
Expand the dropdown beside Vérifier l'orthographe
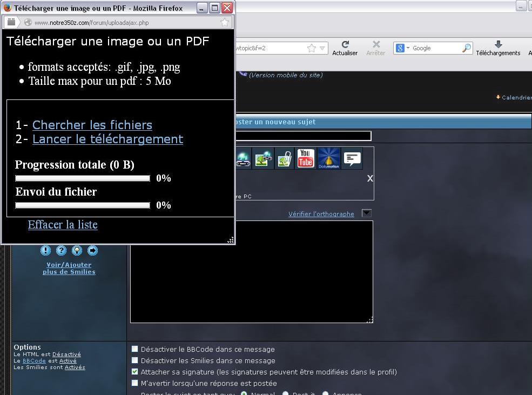point(366,213)
